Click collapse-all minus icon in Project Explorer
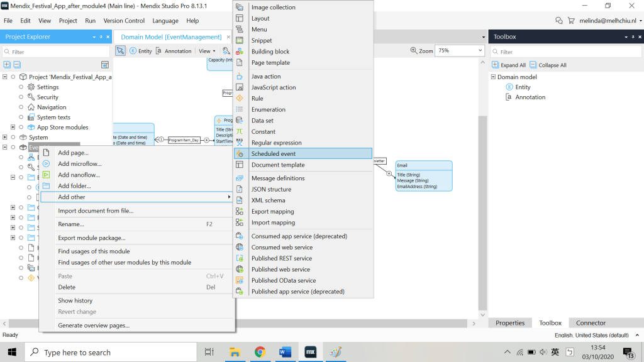This screenshot has width=644, height=362. click(17, 65)
